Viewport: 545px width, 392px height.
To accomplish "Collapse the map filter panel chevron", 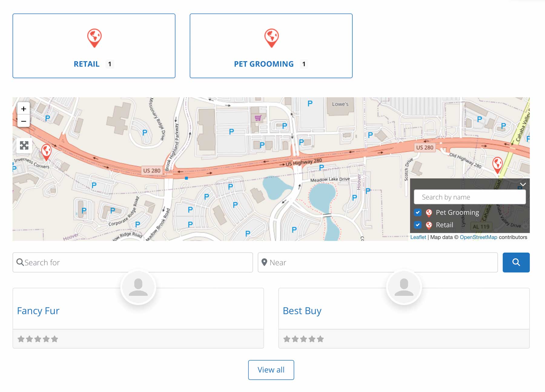I will click(x=523, y=184).
